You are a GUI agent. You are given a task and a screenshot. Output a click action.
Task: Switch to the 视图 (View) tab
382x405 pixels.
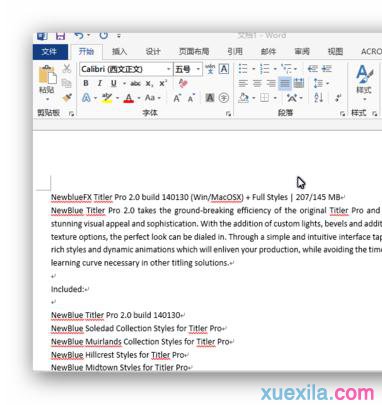coord(335,52)
